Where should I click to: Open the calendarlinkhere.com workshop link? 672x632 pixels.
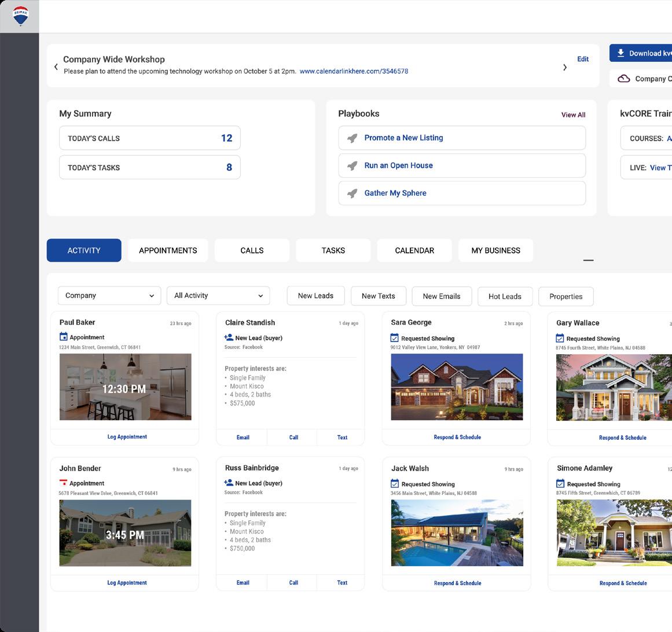(354, 71)
